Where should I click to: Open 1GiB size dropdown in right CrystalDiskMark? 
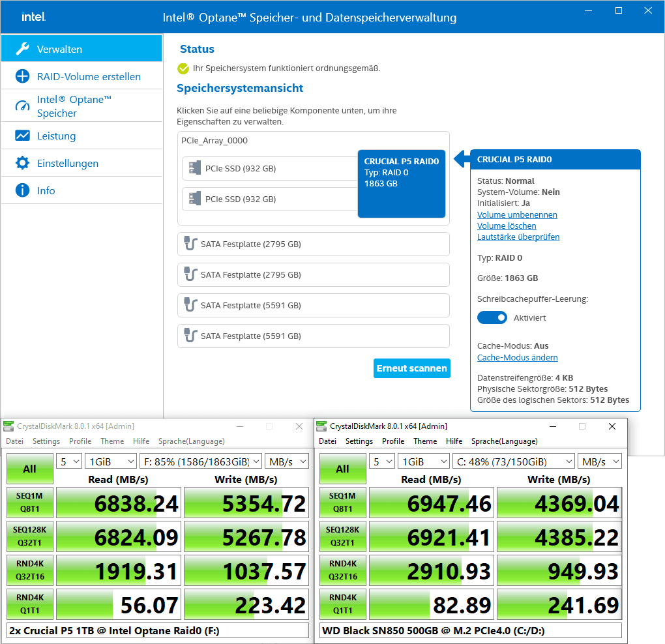[424, 461]
